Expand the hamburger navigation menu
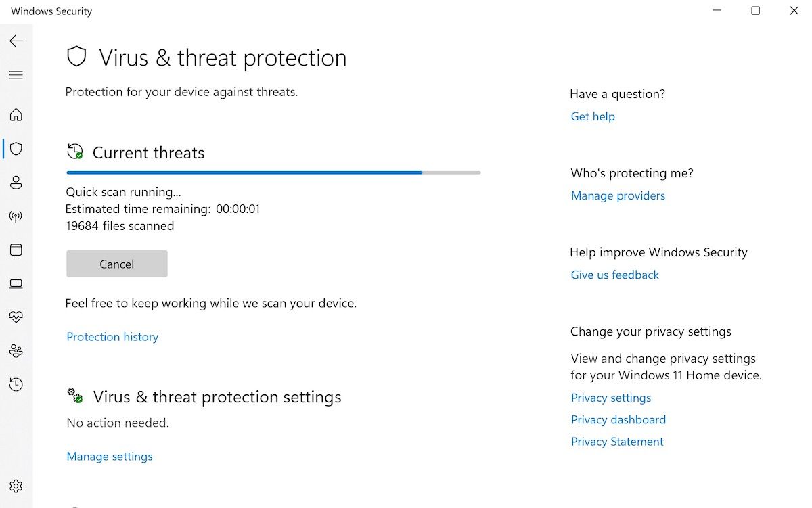The width and height of the screenshot is (812, 508). (16, 75)
